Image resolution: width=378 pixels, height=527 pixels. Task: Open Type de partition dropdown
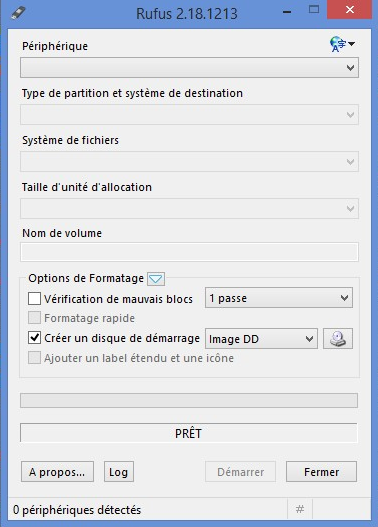190,115
